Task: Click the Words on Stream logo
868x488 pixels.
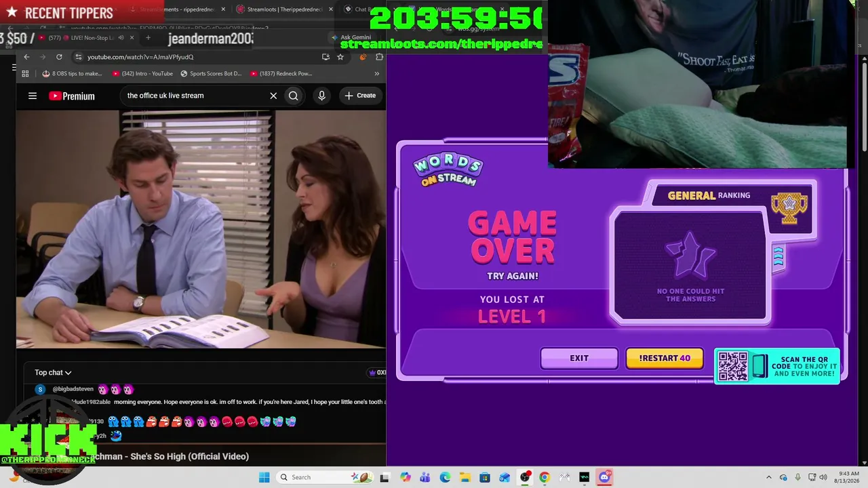Action: click(x=448, y=169)
